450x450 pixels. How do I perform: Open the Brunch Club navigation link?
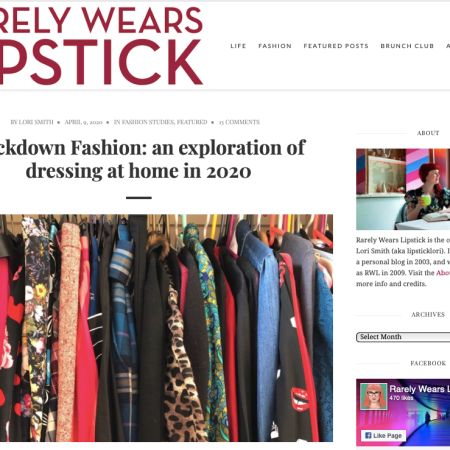[407, 46]
